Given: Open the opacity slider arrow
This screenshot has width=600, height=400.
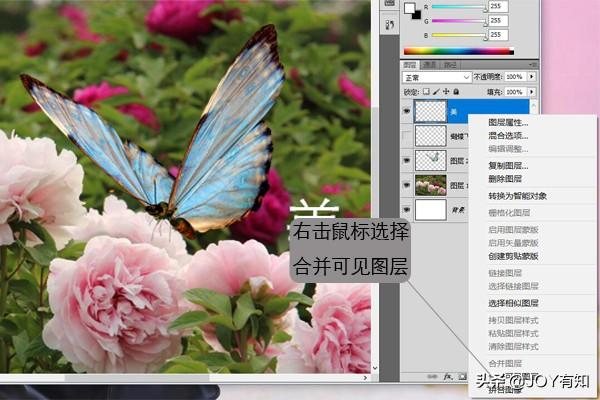Looking at the screenshot, I should pyautogui.click(x=532, y=77).
